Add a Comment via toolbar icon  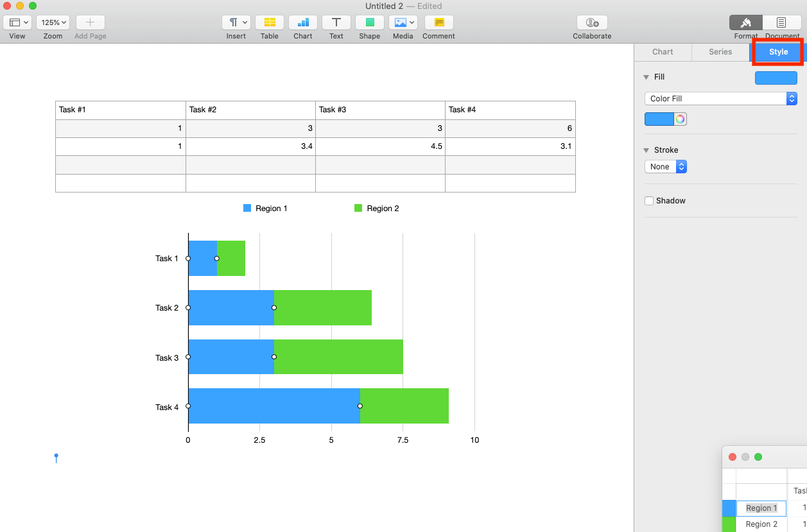pos(439,22)
